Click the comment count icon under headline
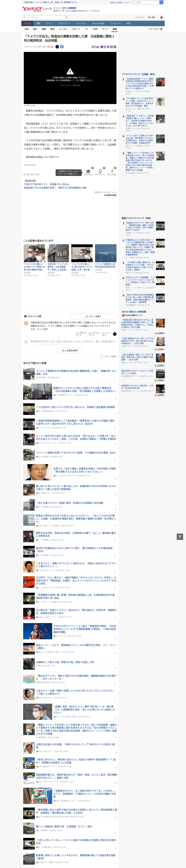The image size is (186, 868). [x=45, y=47]
